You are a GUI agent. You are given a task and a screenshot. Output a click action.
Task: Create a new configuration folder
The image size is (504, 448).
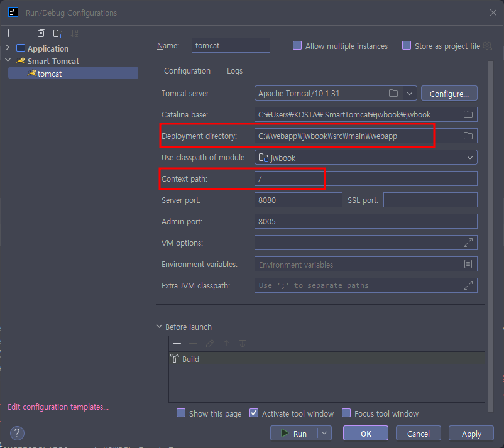[x=58, y=33]
